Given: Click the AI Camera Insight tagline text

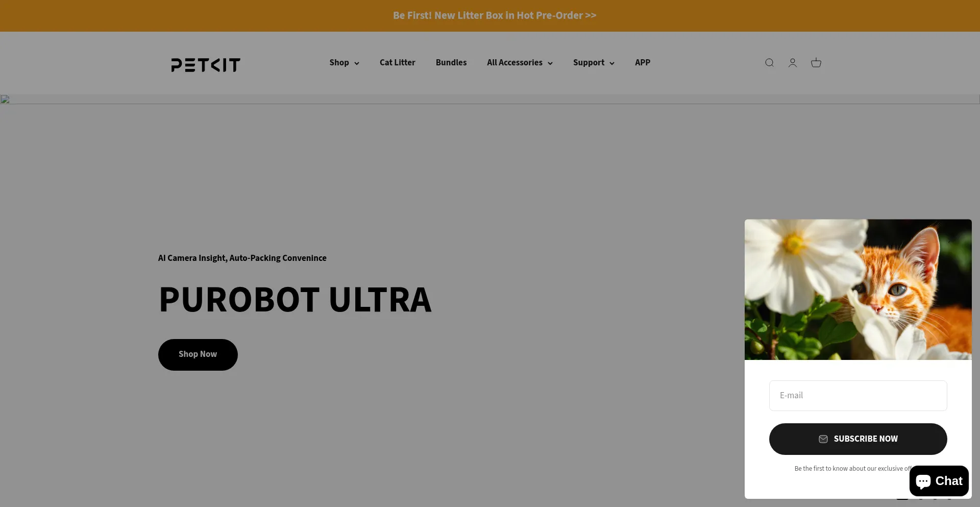Looking at the screenshot, I should point(242,258).
